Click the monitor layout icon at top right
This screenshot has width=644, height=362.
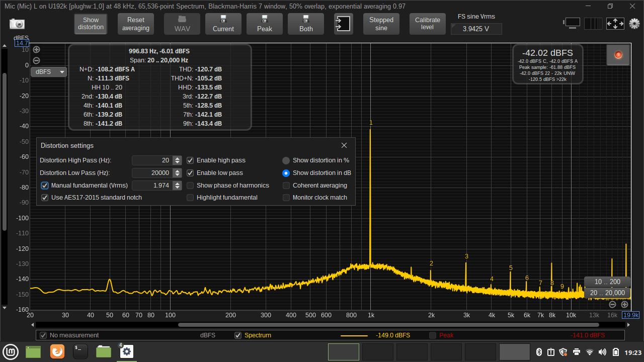(572, 23)
